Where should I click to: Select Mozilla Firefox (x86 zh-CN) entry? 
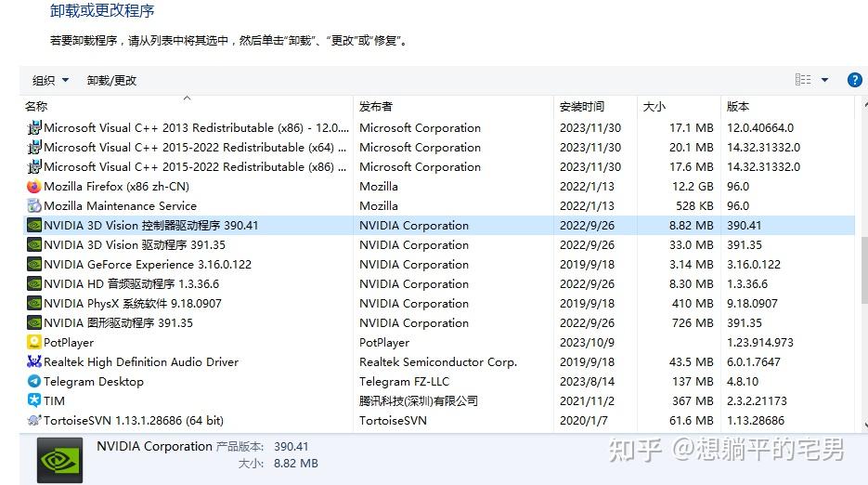(116, 186)
